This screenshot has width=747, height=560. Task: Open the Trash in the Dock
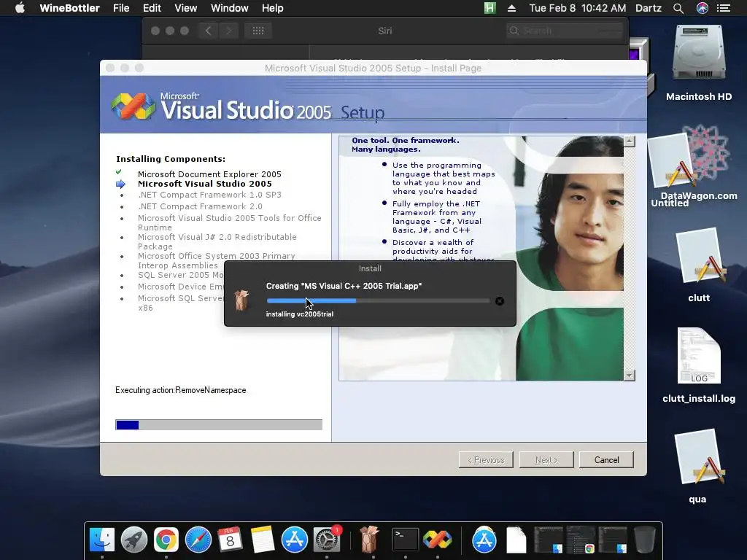click(x=645, y=540)
